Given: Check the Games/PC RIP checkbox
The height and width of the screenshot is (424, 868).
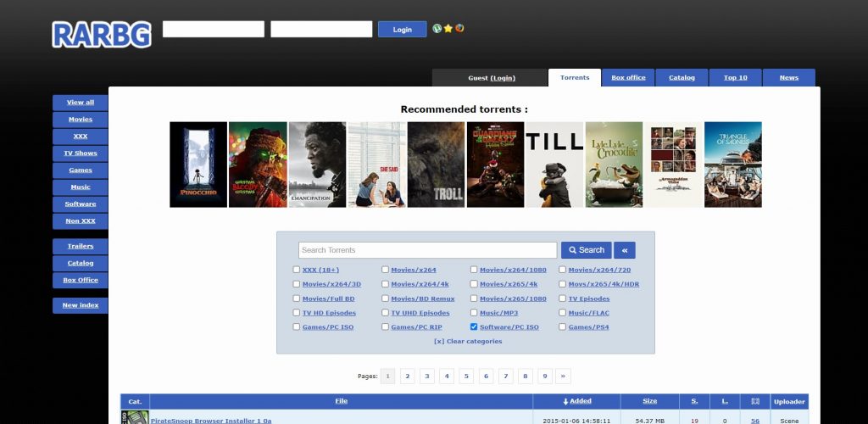Looking at the screenshot, I should tap(386, 327).
